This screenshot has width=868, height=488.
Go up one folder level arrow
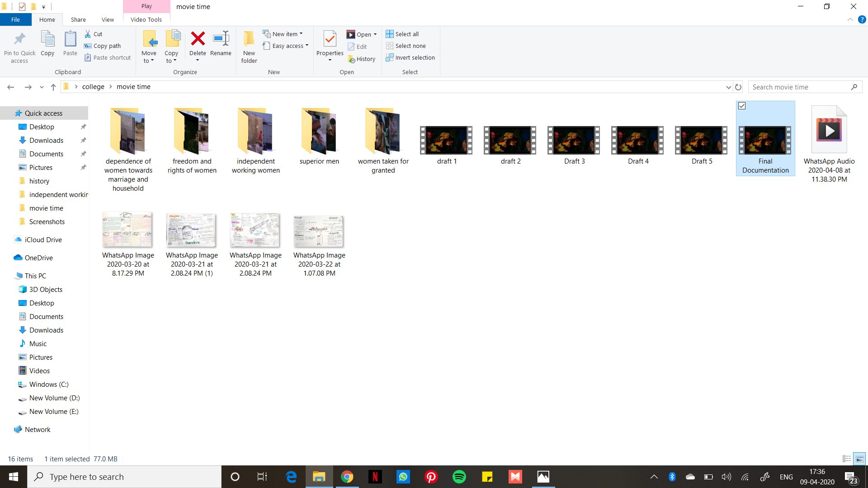click(53, 87)
